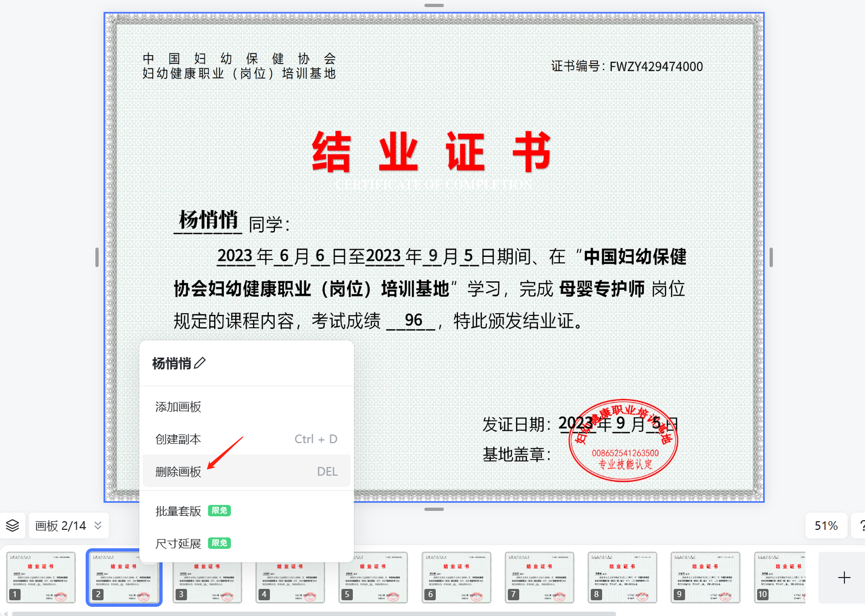Viewport: 865px width, 616px height.
Task: Select artboard thumbnail 1
Action: coord(41,578)
